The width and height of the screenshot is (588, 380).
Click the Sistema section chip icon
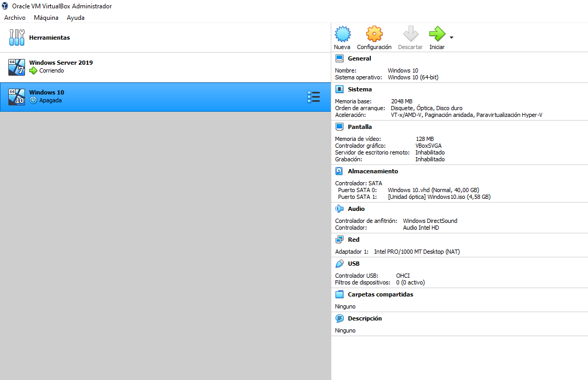click(339, 89)
